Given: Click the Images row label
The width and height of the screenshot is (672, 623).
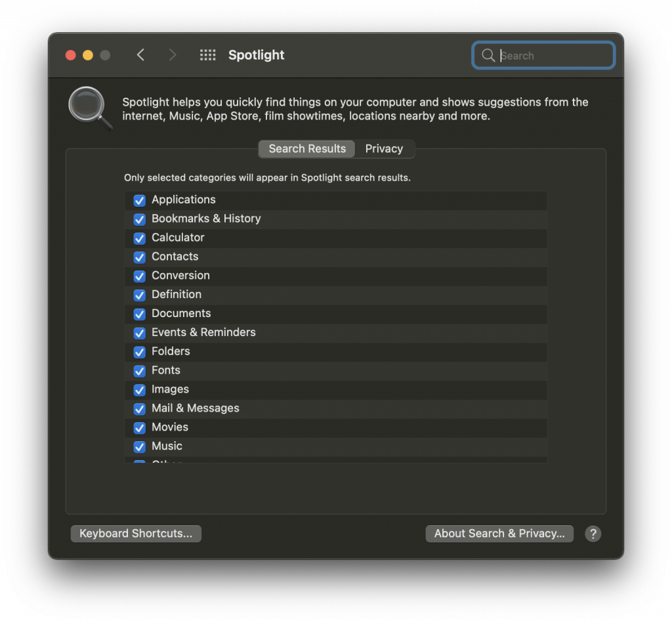Looking at the screenshot, I should pos(170,389).
